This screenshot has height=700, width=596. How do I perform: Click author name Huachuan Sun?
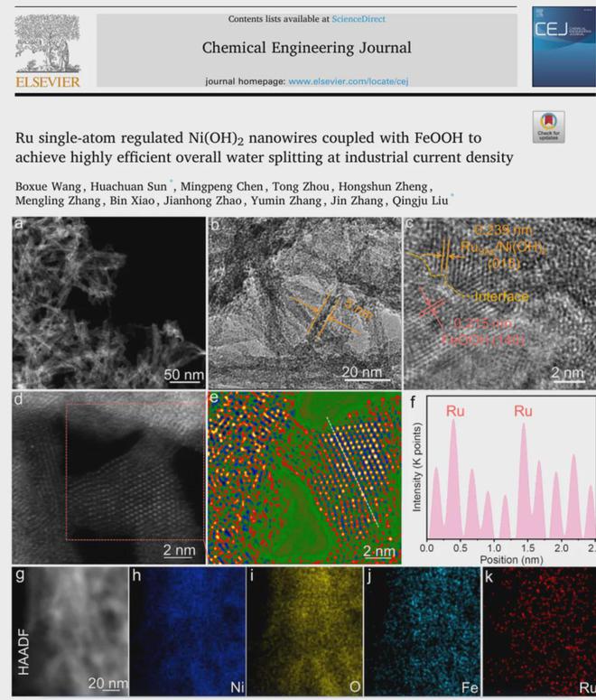coord(128,187)
